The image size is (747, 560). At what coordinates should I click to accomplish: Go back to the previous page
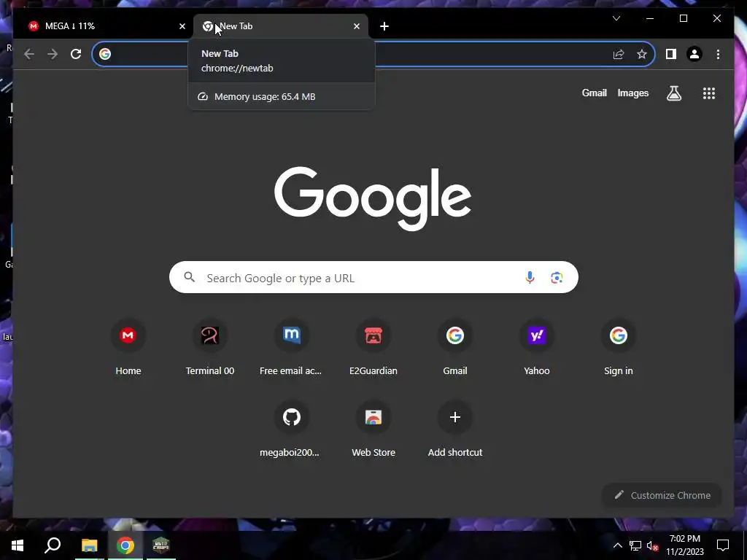[x=29, y=54]
